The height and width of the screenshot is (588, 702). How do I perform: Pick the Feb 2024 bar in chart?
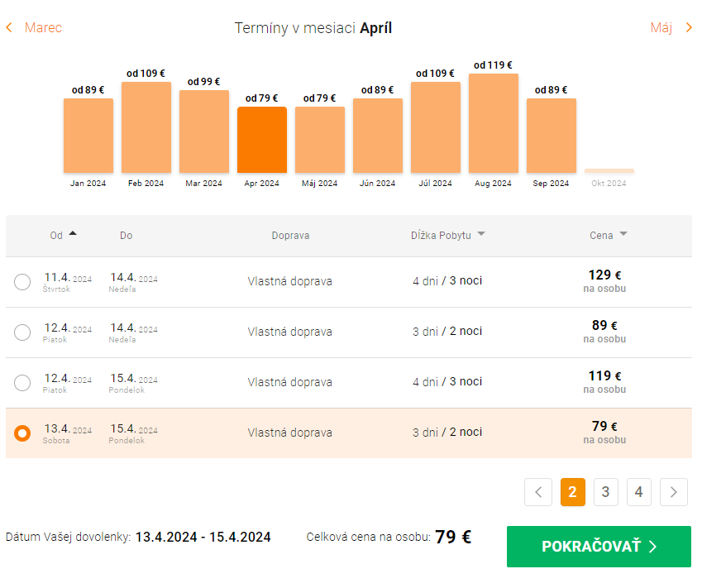(x=146, y=127)
